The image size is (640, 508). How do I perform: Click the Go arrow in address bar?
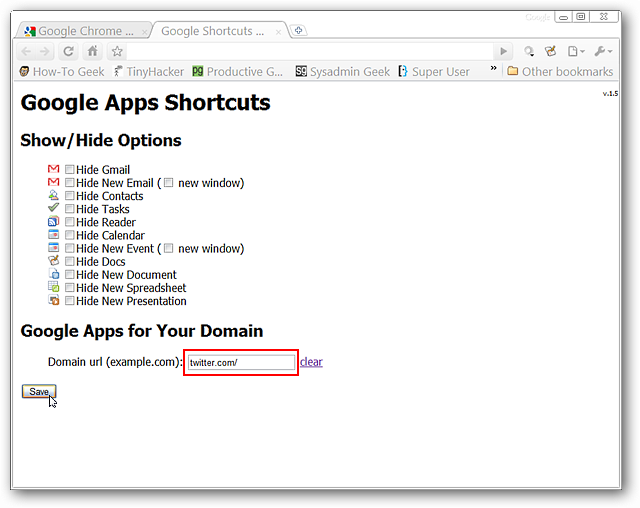[504, 51]
